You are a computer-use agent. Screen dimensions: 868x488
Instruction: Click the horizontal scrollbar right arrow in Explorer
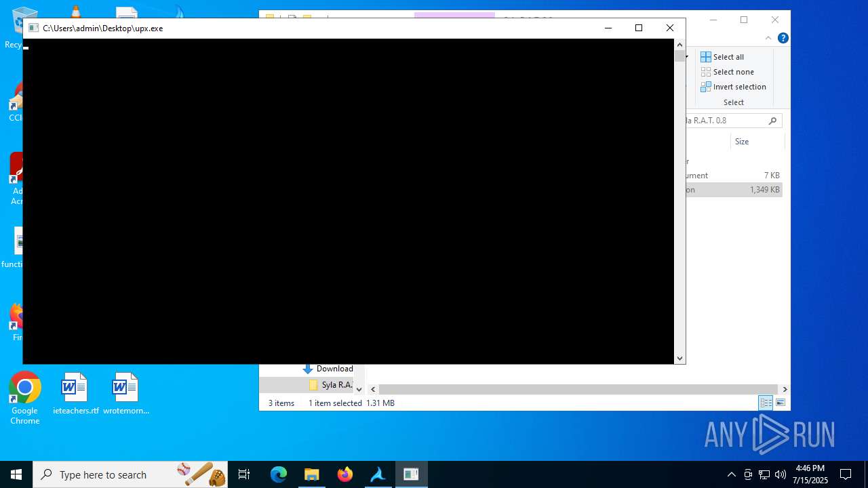click(785, 390)
